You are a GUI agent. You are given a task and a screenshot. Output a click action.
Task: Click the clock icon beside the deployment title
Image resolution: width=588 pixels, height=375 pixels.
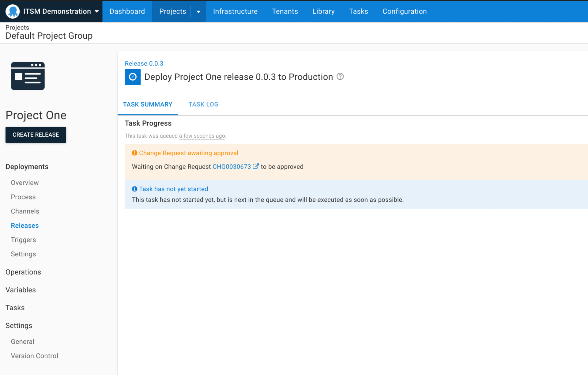tap(132, 77)
